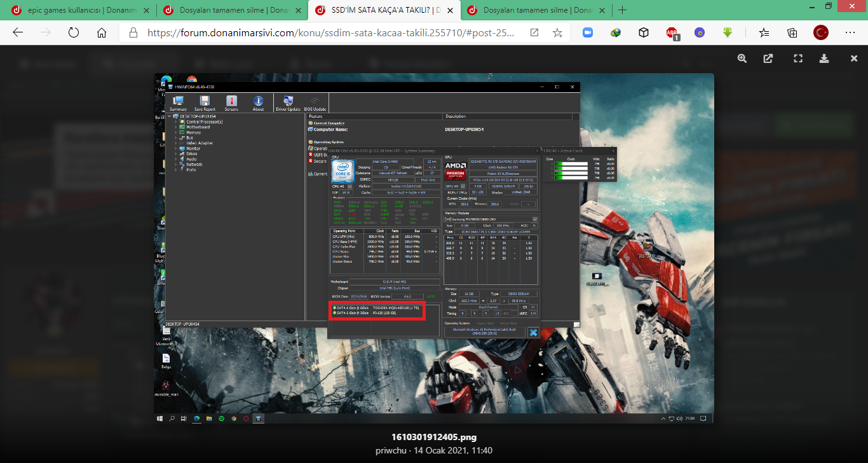Open the cube-shaped browser extension
The width and height of the screenshot is (868, 463).
coord(644,33)
